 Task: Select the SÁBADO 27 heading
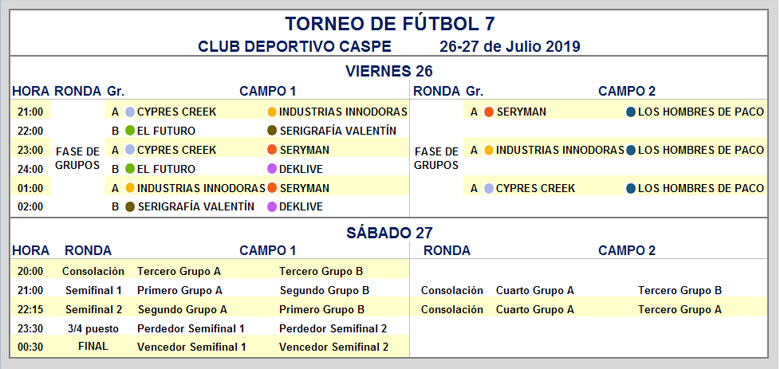coord(389,232)
